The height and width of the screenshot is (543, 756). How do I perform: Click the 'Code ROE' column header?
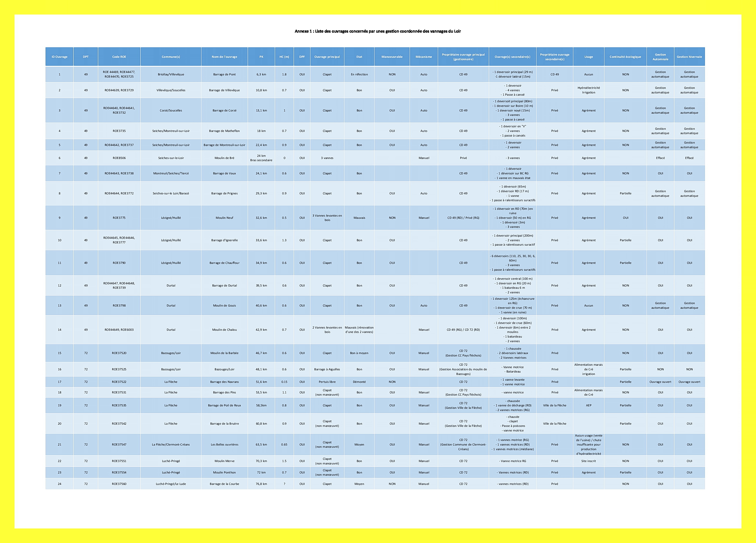point(119,57)
